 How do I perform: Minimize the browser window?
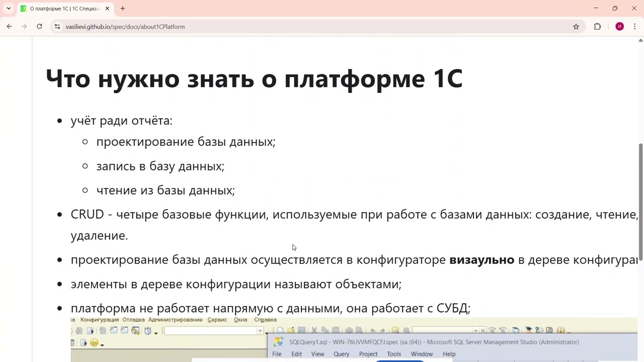pos(596,9)
